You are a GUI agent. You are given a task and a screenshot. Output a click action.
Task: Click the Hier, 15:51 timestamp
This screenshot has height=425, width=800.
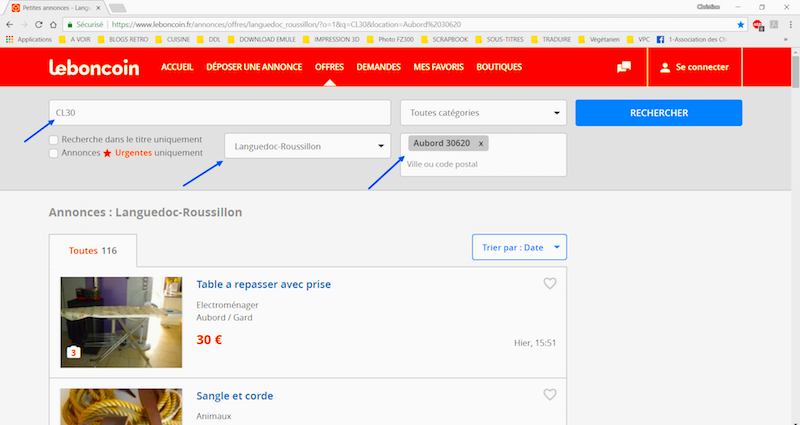pos(535,343)
